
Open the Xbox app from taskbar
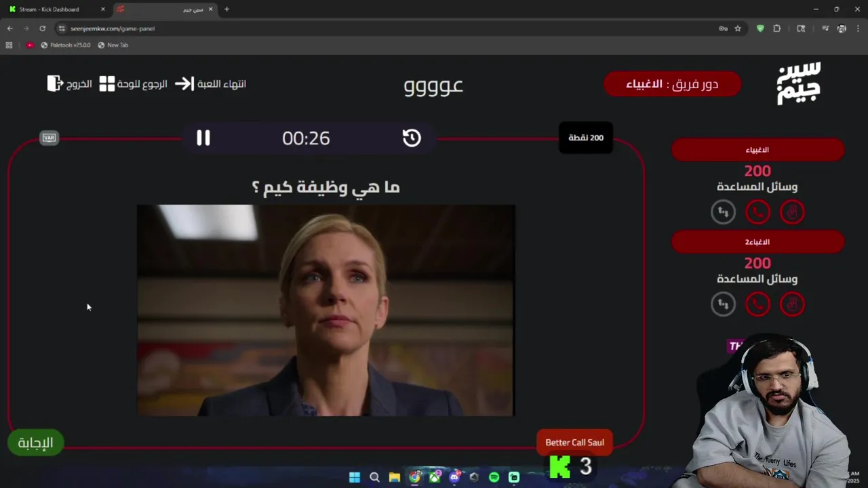(x=435, y=477)
